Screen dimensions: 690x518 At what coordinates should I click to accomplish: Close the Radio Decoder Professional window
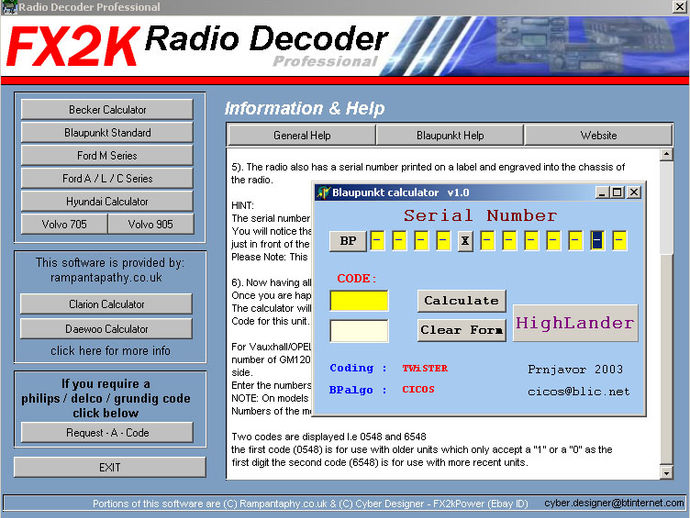(679, 7)
